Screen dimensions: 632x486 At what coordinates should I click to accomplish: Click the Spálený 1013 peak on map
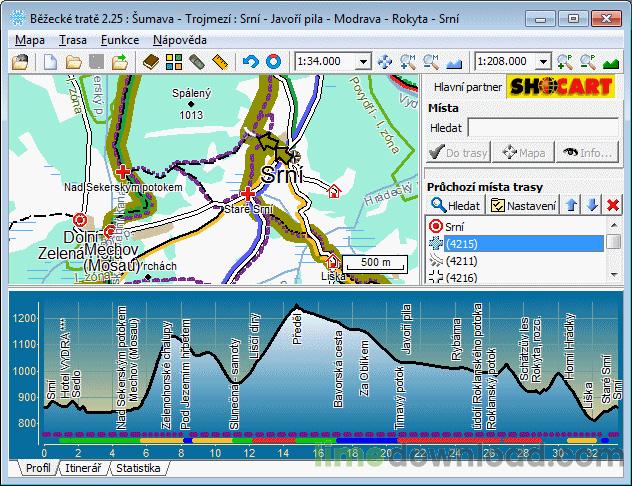[191, 104]
